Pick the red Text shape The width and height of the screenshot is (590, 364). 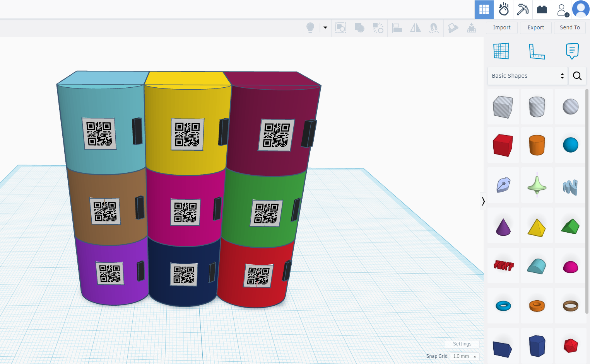point(503,266)
